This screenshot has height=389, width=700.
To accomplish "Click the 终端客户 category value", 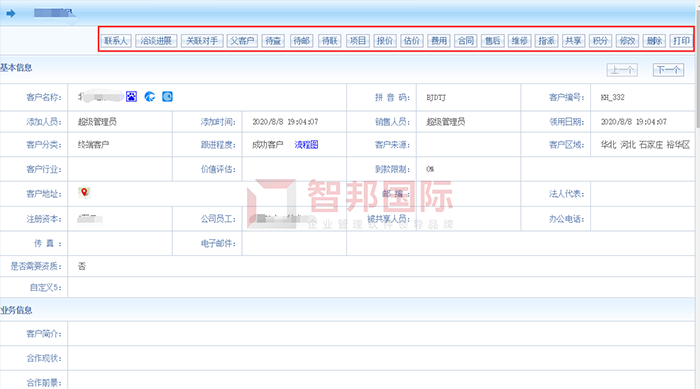I will coord(93,145).
